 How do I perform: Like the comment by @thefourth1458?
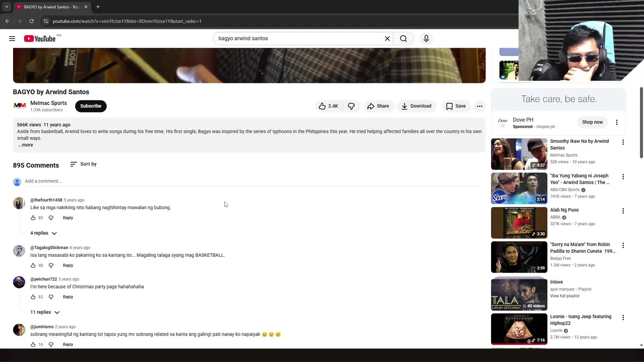(x=33, y=218)
